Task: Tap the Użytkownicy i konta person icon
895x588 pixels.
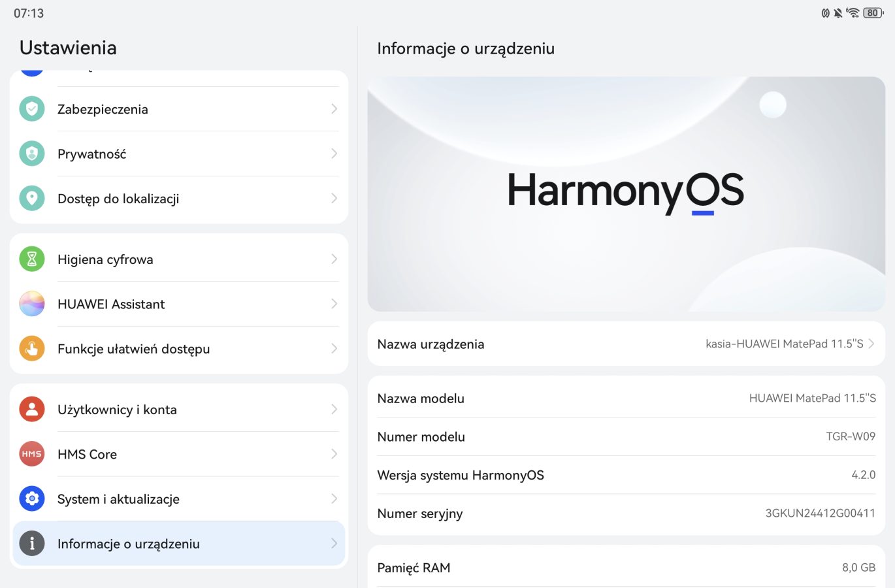Action: 32,410
